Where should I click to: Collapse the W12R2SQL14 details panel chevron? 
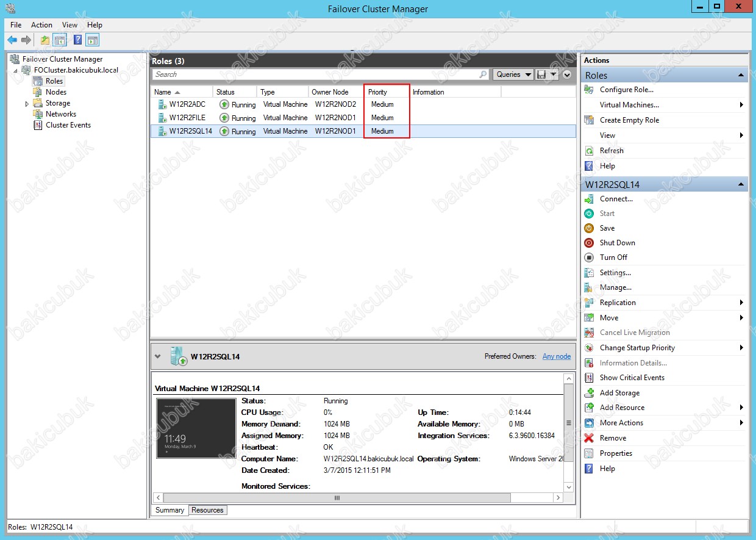[x=158, y=356]
